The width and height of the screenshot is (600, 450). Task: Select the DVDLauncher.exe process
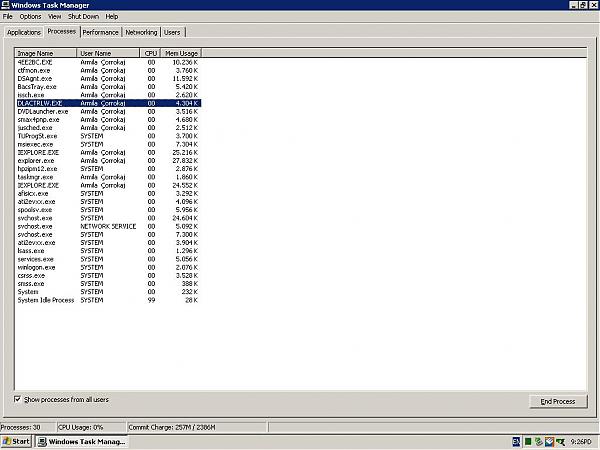[109, 111]
